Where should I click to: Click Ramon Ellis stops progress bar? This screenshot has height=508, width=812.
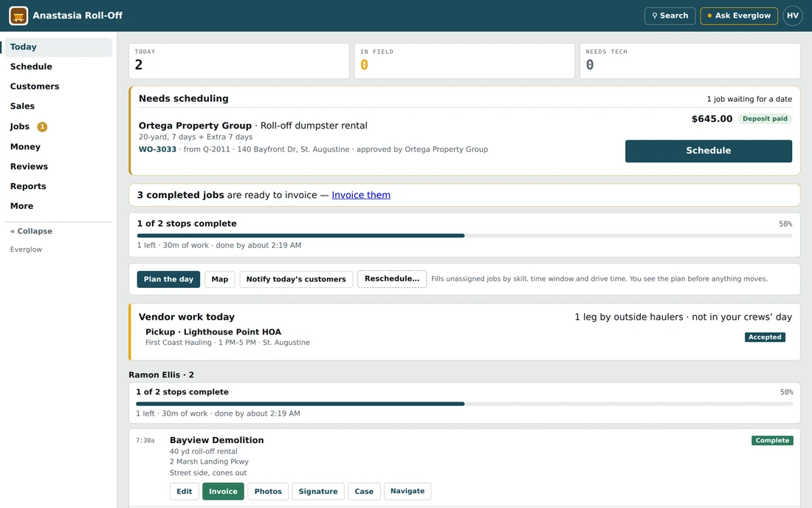(x=464, y=404)
